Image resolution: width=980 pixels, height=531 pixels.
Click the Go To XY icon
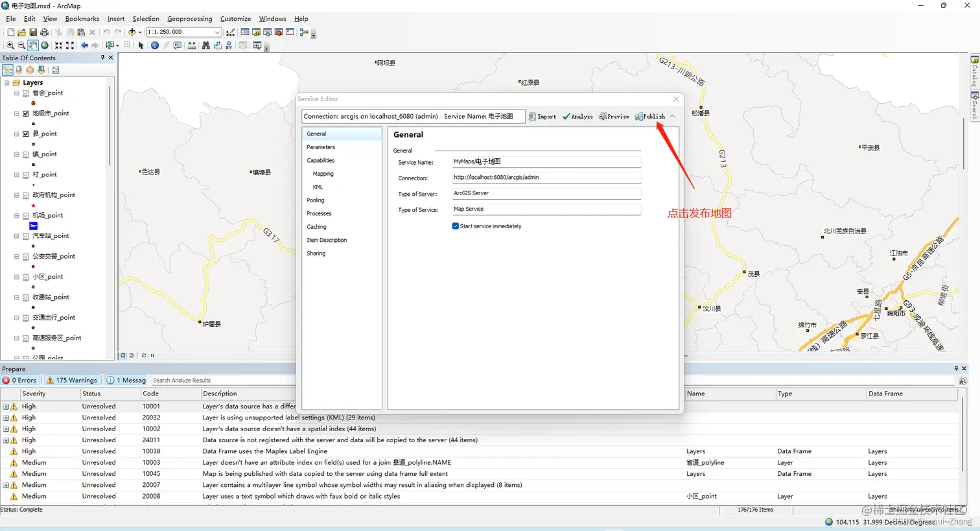[x=229, y=45]
